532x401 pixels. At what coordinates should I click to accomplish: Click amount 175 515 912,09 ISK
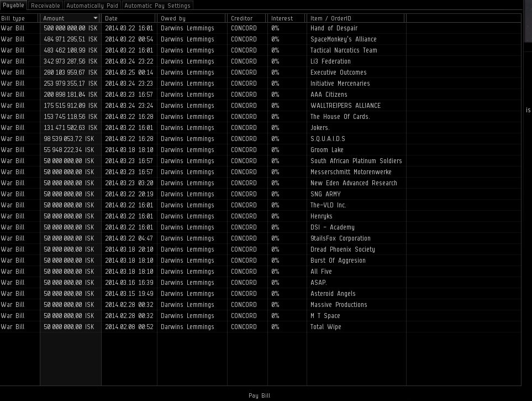[71, 105]
